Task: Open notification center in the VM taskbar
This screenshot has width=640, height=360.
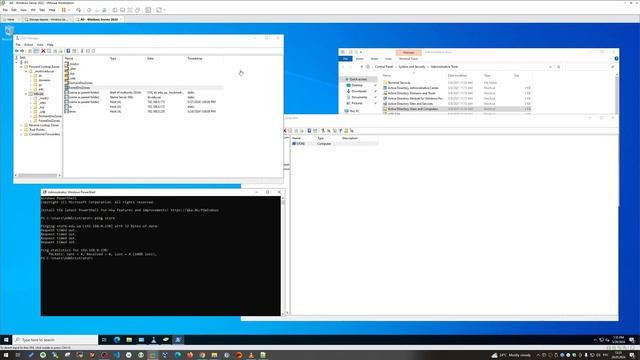Action: (632, 340)
